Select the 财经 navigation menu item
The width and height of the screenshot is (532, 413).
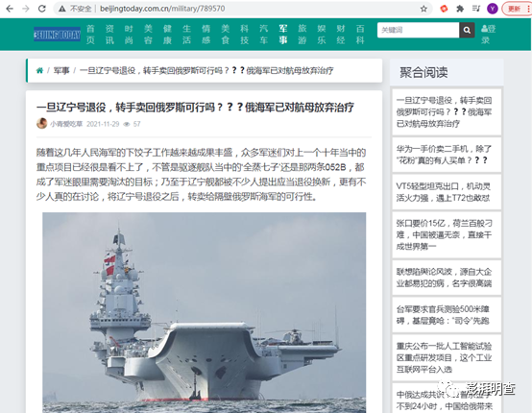(x=341, y=35)
